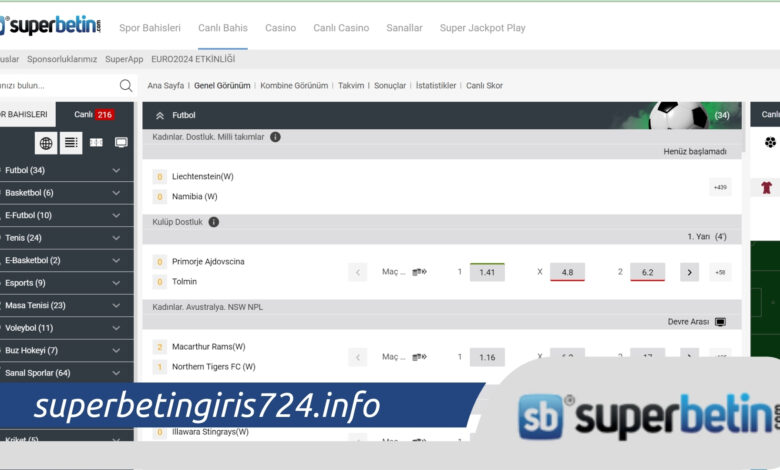The width and height of the screenshot is (780, 470).
Task: Select the globe view icon
Action: (x=46, y=143)
